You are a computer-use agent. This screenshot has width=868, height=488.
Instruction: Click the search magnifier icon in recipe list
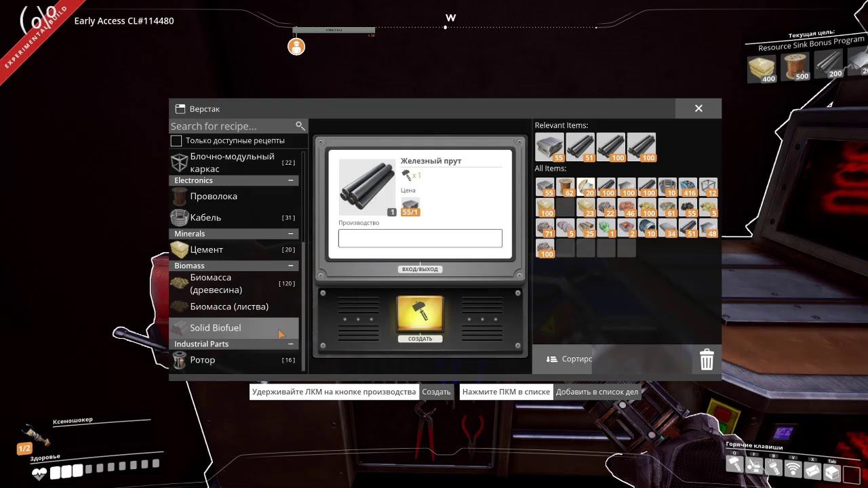pyautogui.click(x=300, y=126)
